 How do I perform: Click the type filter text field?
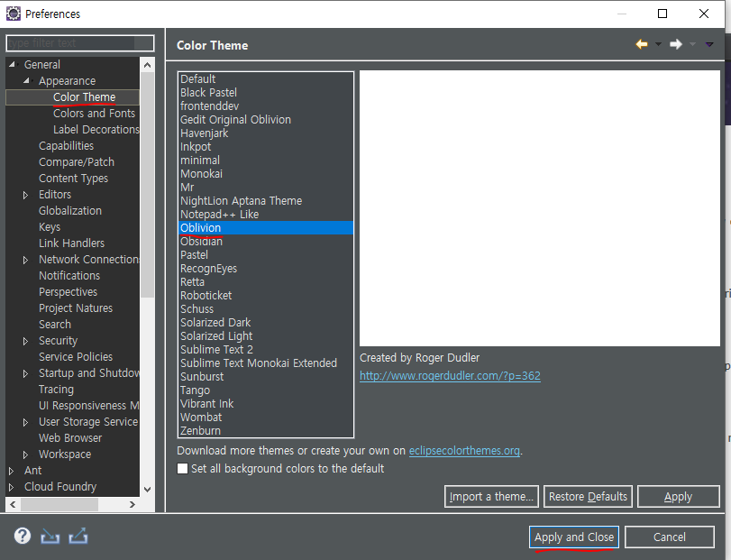tap(79, 43)
